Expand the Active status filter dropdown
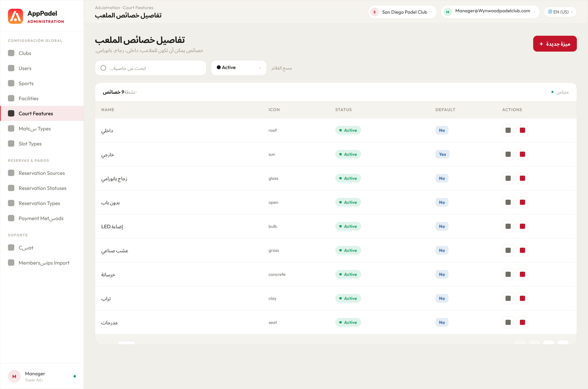 [239, 68]
